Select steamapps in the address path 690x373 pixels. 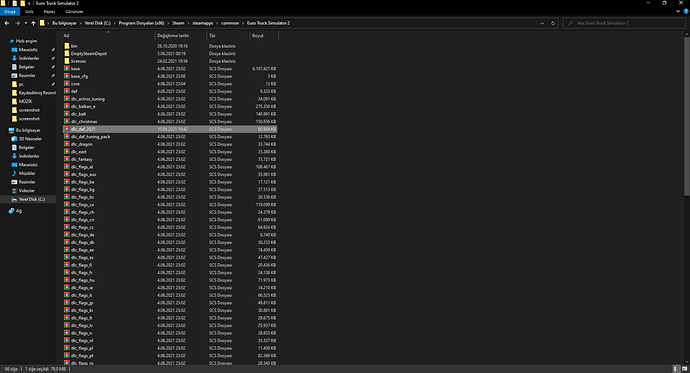pos(202,23)
